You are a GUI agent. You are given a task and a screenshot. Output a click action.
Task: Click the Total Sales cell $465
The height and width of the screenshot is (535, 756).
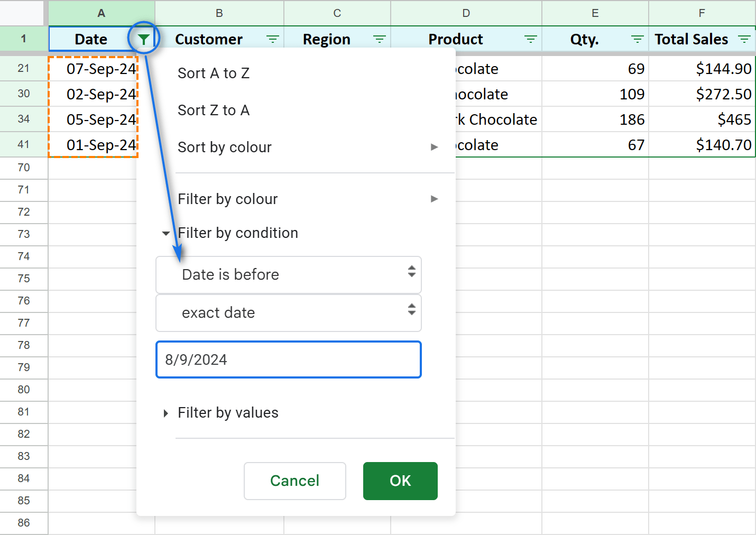702,119
